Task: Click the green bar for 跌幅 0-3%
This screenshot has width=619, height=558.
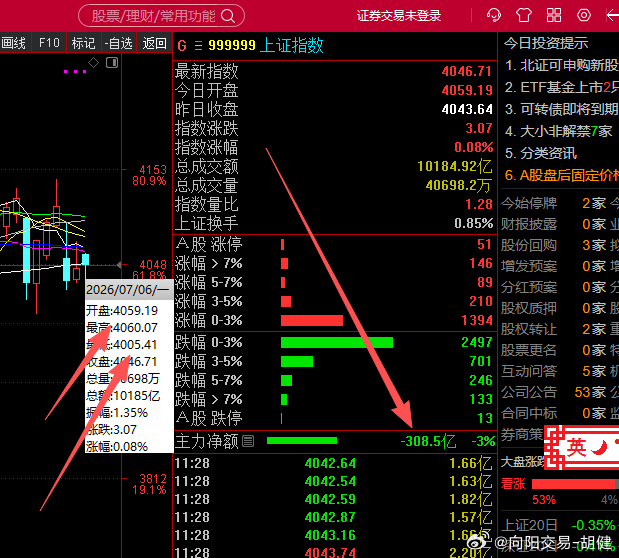Action: pos(337,342)
